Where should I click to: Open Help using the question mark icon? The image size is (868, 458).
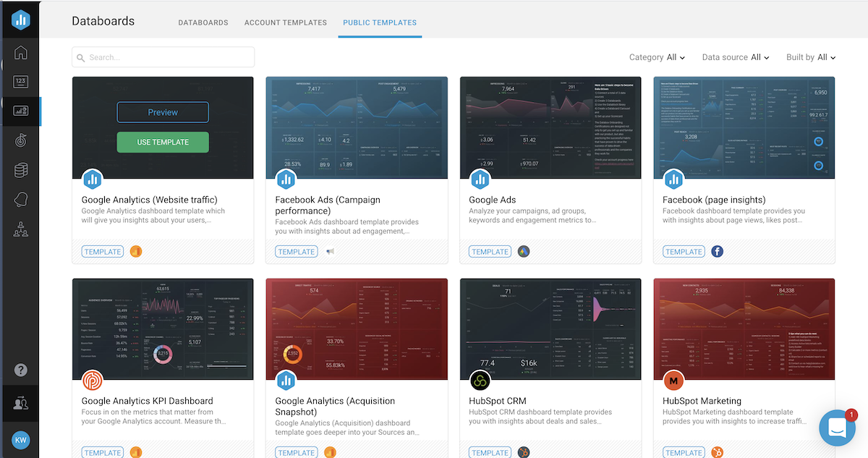[x=21, y=370]
